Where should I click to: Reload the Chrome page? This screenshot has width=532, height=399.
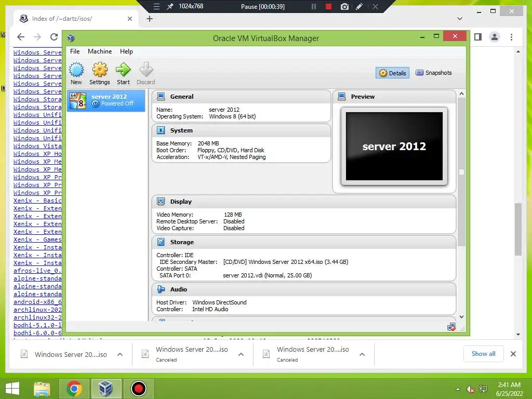(54, 37)
